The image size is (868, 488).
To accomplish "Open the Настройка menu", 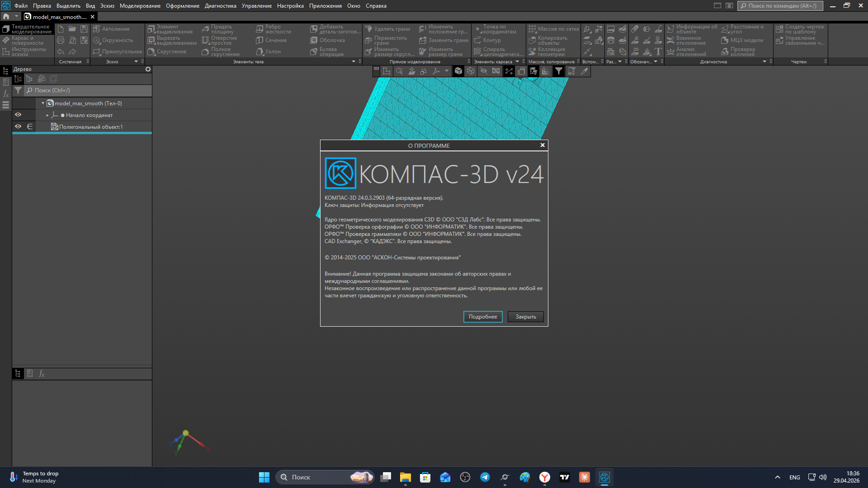I will coord(290,6).
